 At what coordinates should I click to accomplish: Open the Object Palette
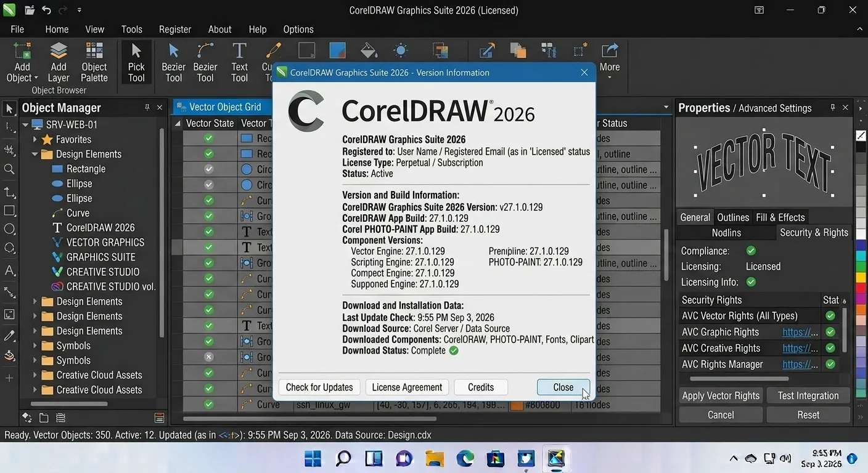click(x=94, y=62)
